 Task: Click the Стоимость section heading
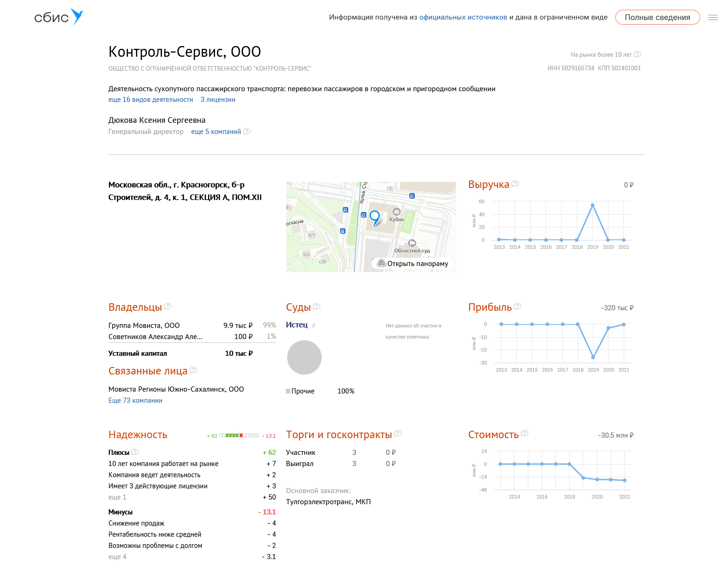(493, 435)
